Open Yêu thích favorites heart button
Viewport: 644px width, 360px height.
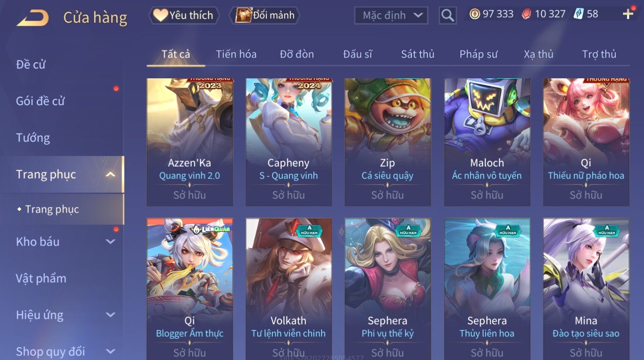pos(184,15)
